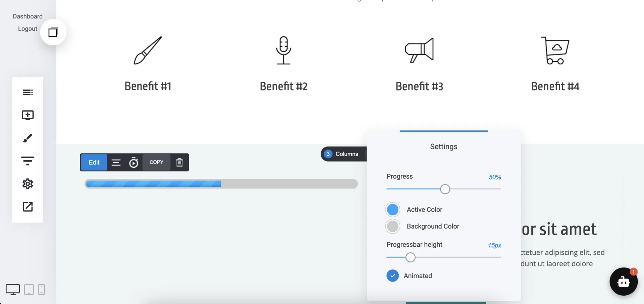Click the external link open icon
This screenshot has height=304, width=644.
click(x=28, y=206)
